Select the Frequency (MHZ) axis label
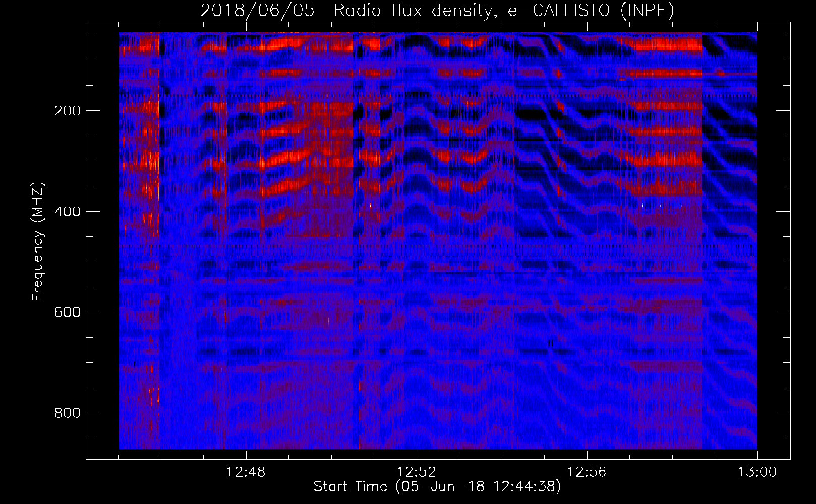Viewport: 816px width, 504px height. 38,242
